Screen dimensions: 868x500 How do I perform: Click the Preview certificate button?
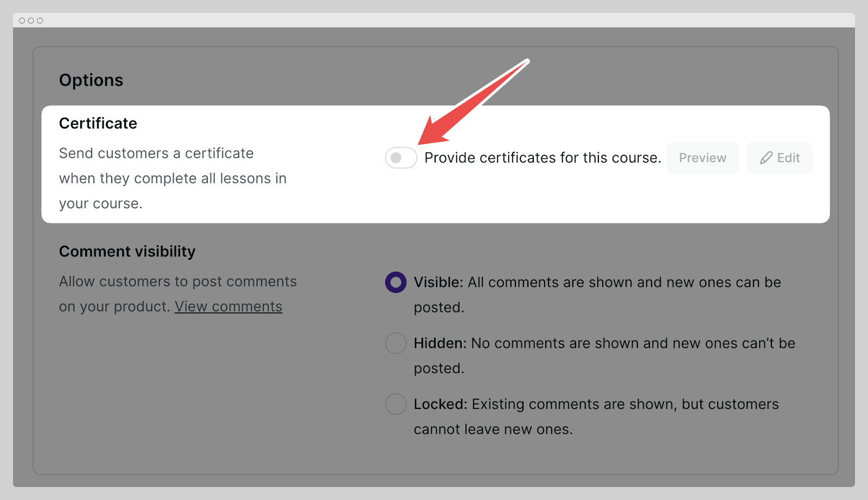click(x=703, y=158)
